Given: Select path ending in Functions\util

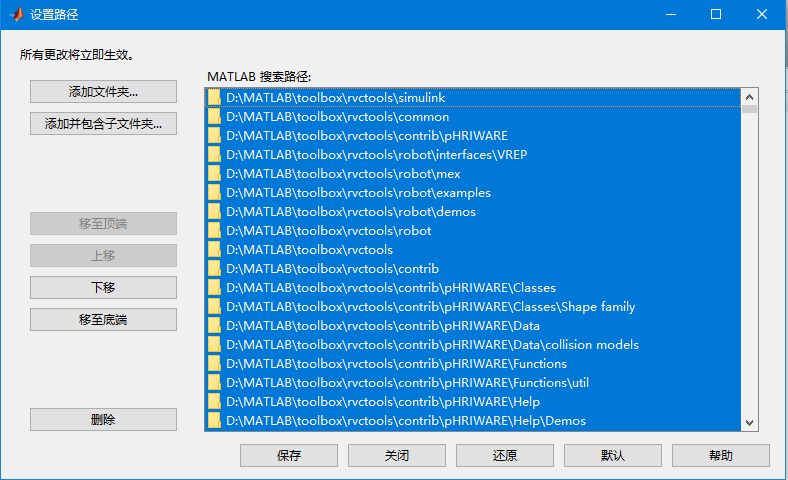Looking at the screenshot, I should 473,382.
